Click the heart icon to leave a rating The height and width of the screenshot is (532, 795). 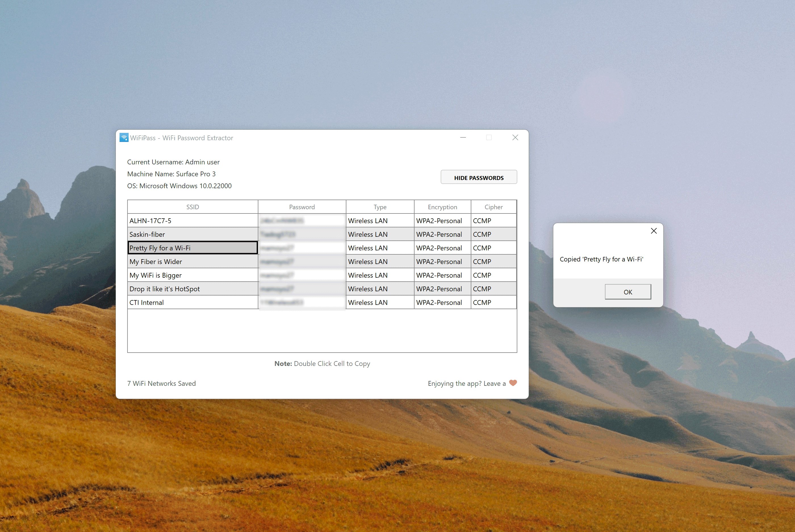(x=513, y=383)
